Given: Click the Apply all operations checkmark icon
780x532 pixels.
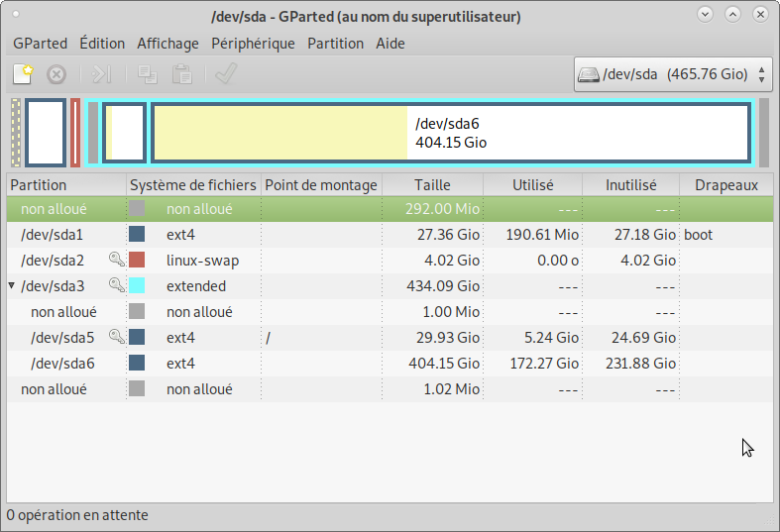Looking at the screenshot, I should (226, 73).
